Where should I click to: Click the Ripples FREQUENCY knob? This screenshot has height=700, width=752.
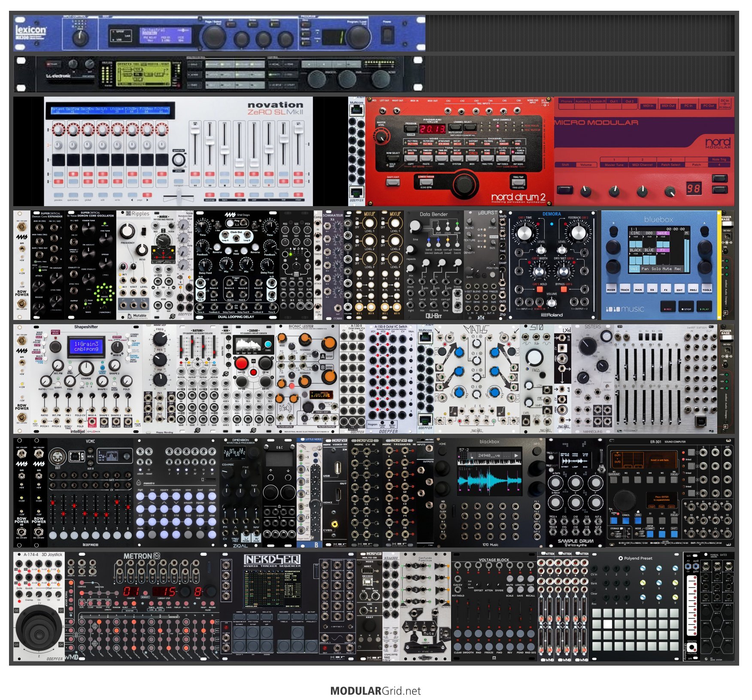click(127, 231)
